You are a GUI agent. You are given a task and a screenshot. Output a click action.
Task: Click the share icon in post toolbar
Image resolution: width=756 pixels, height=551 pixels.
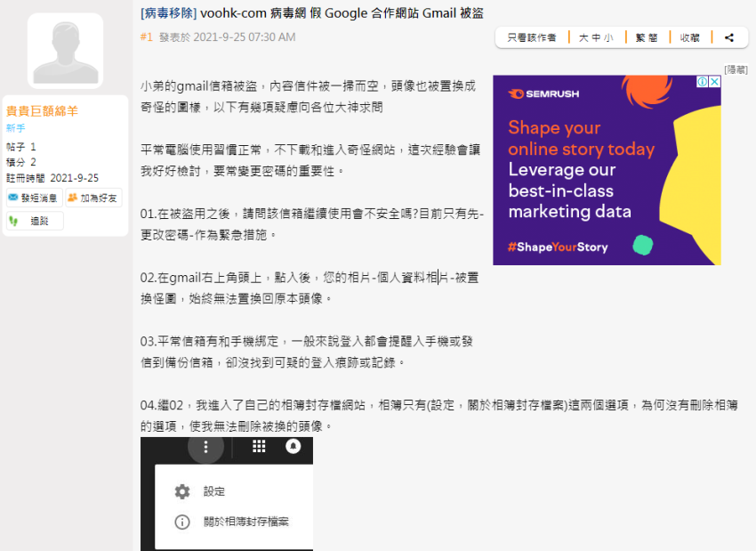pyautogui.click(x=729, y=37)
